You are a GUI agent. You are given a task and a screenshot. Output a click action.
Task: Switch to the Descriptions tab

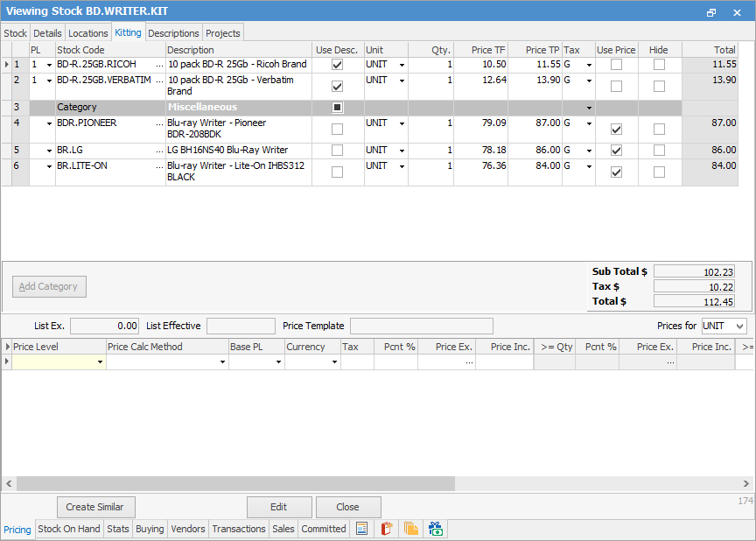173,33
